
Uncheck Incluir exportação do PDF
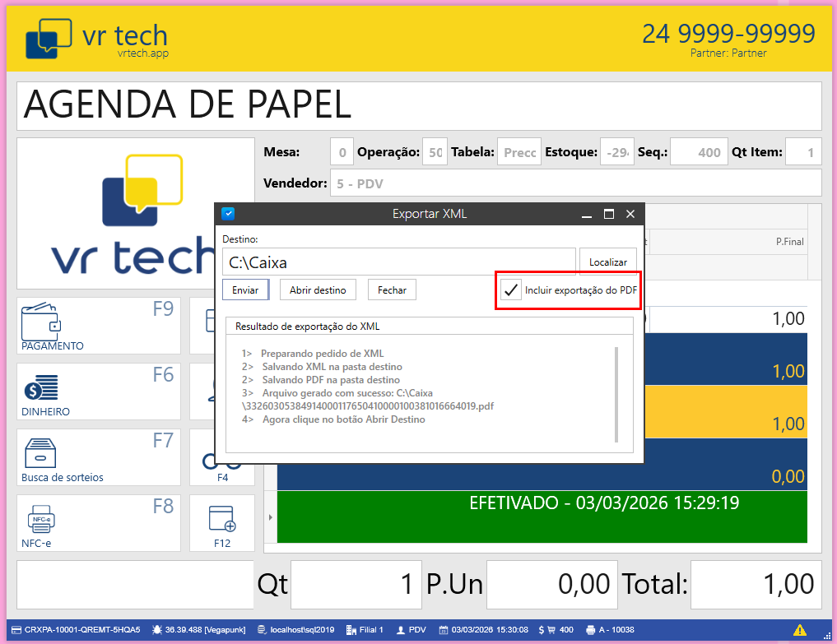click(509, 290)
